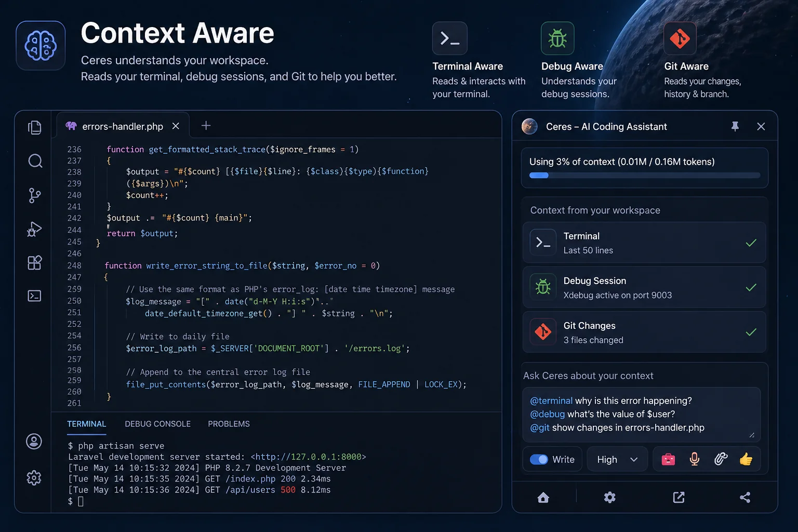Toggle the Terminal context checkmark

751,243
